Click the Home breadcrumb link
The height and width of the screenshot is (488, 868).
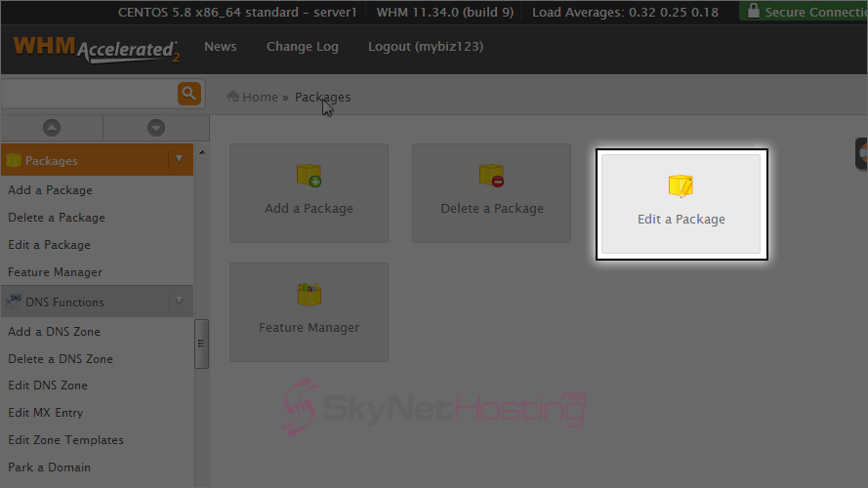tap(260, 97)
